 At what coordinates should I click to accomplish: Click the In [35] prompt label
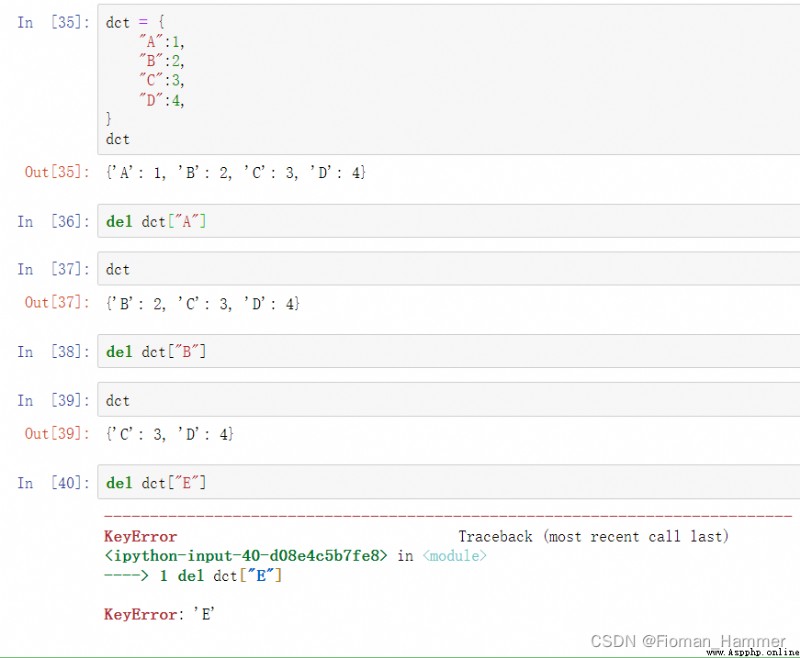[53, 22]
